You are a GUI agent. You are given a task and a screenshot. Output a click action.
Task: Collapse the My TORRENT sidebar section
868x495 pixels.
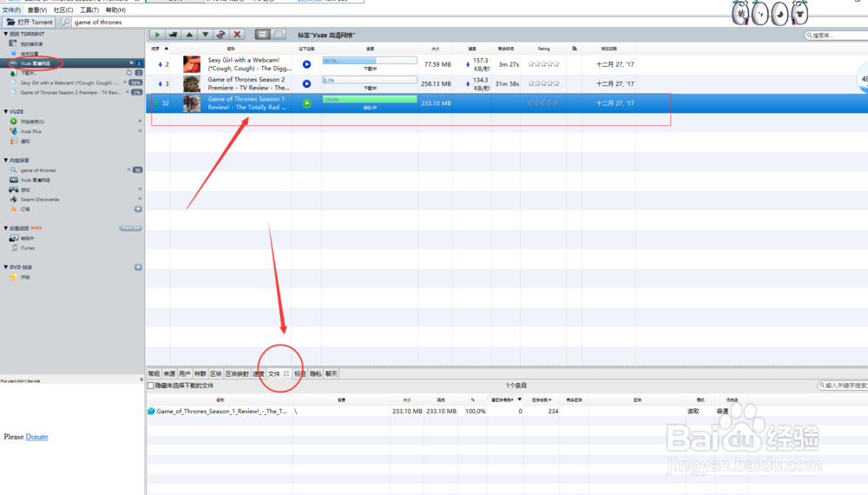pos(6,34)
